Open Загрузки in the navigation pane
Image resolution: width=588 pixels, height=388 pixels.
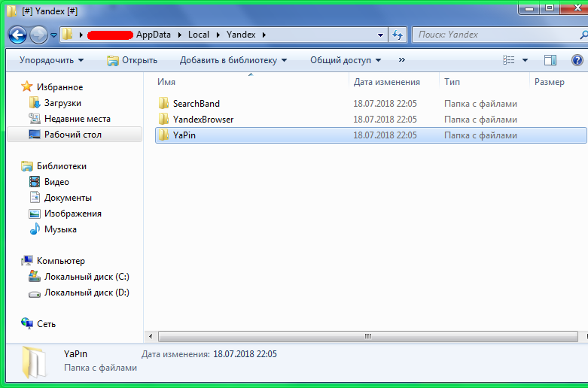pos(62,103)
